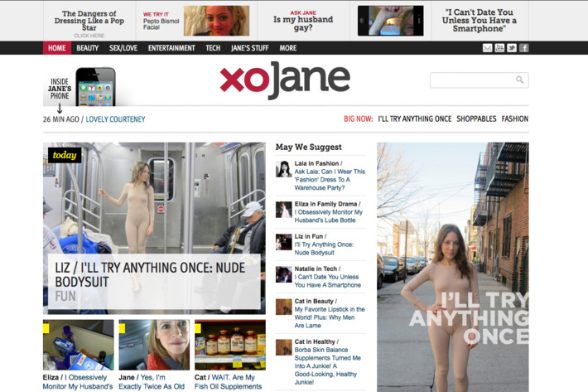Viewport: 588px width, 392px height.
Task: Open the Facebook icon in the nav bar
Action: [524, 48]
